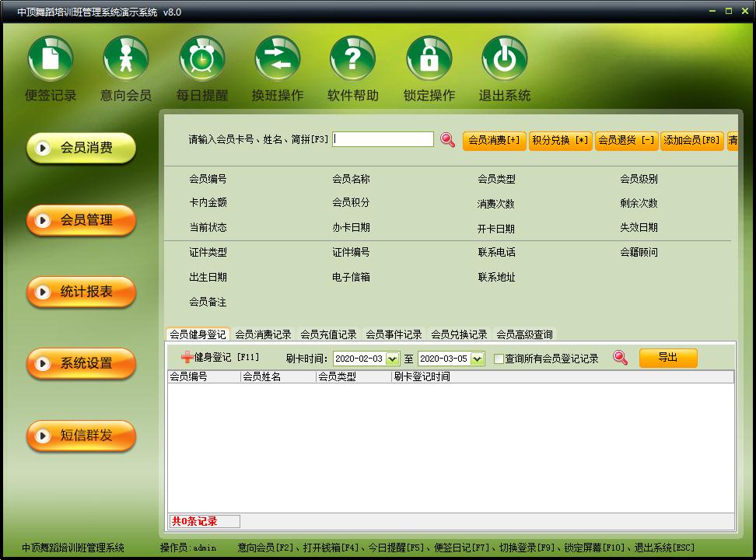
Task: Click the magnifier search icon beside the input box
Action: click(x=447, y=139)
